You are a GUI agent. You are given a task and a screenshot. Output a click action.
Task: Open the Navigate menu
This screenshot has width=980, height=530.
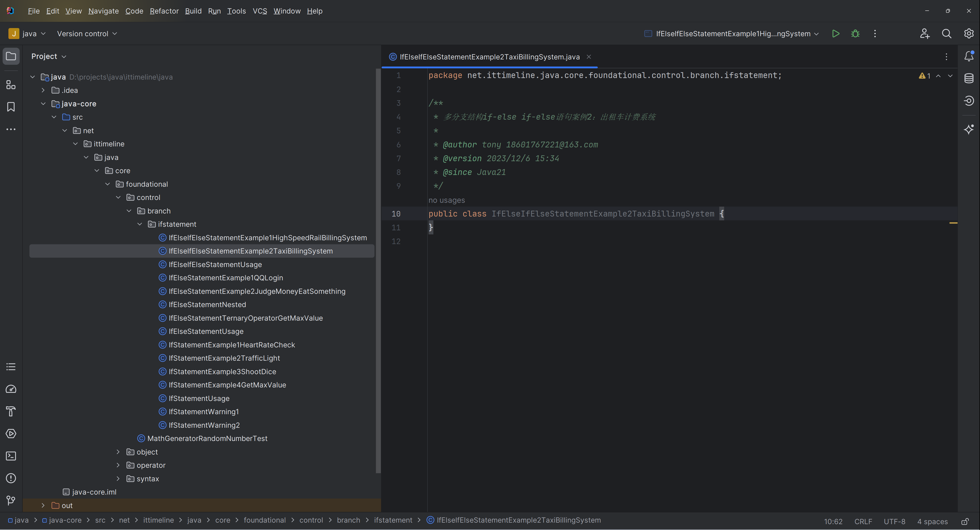pyautogui.click(x=104, y=11)
